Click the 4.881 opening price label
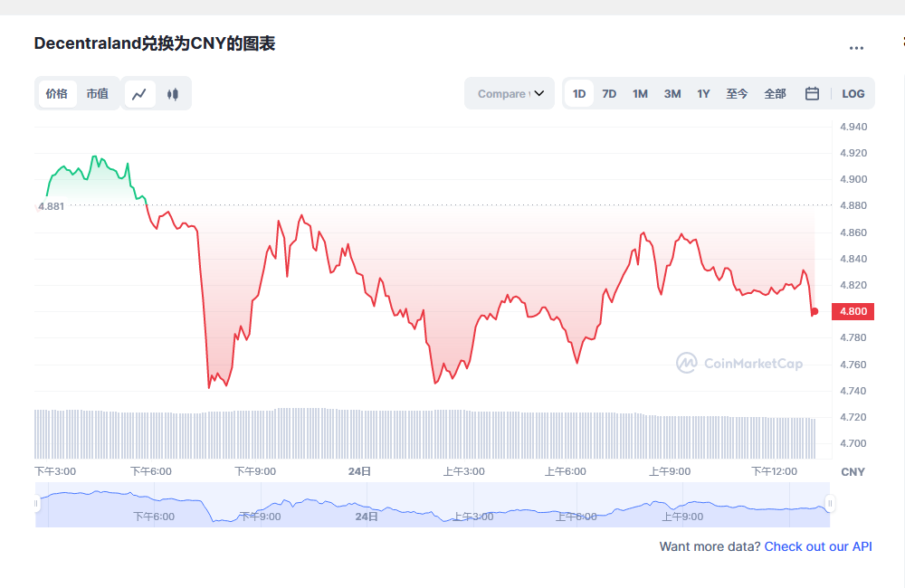This screenshot has width=905, height=588. tap(52, 206)
